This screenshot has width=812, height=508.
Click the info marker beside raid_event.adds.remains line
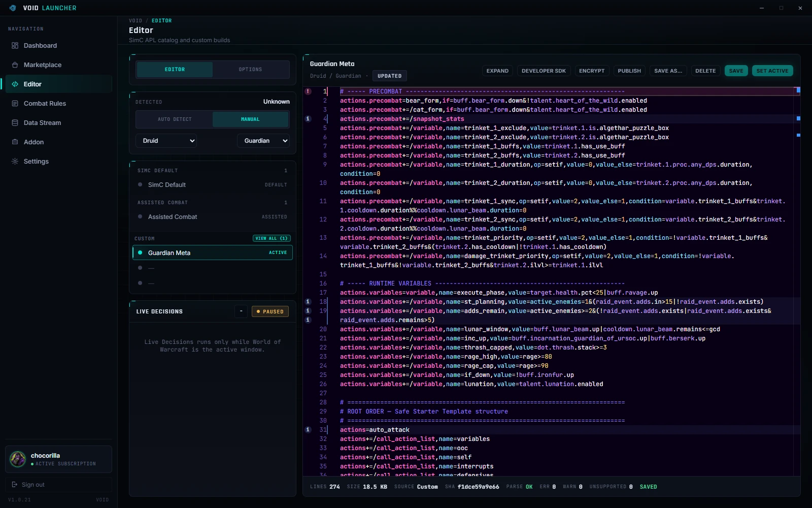(x=308, y=320)
